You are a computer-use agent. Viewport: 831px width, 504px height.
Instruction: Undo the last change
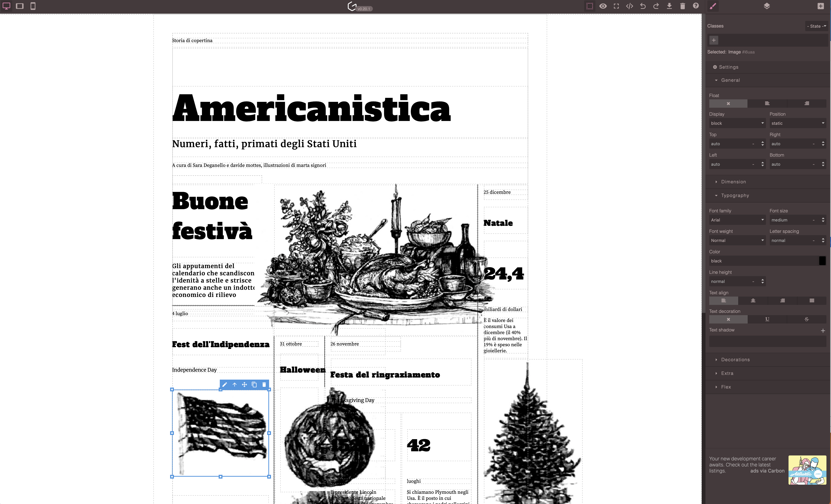pyautogui.click(x=643, y=6)
